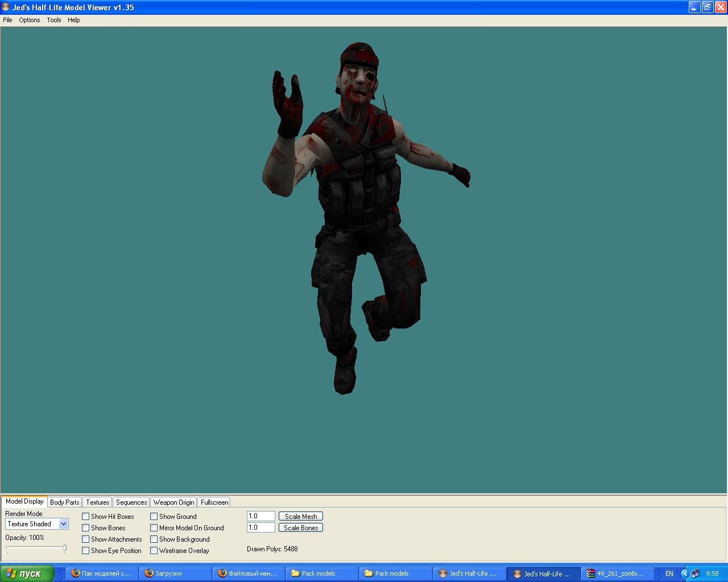Screen dimensions: 728x582
Task: Click the Opacity: 100% label
Action: point(24,538)
